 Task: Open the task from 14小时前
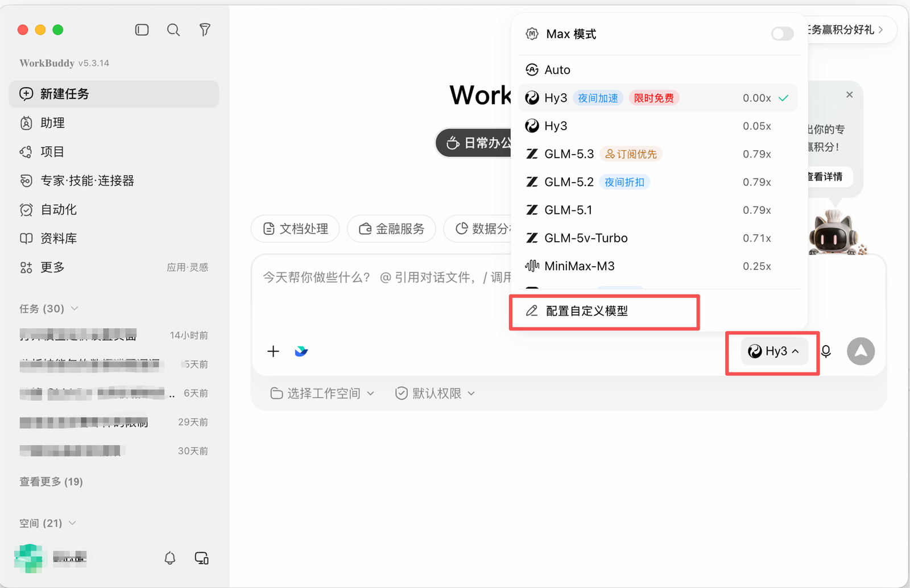pos(114,336)
